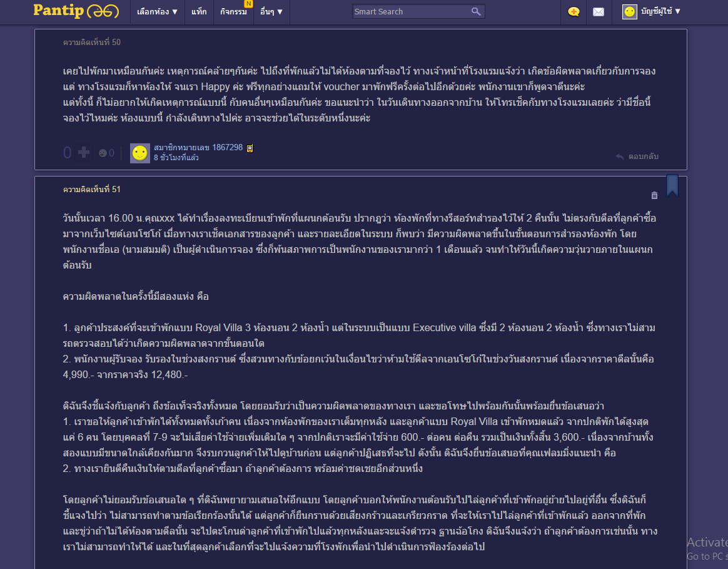Viewport: 728px width, 569px height.
Task: Click the N badge on กิจกรรม
Action: pyautogui.click(x=249, y=3)
